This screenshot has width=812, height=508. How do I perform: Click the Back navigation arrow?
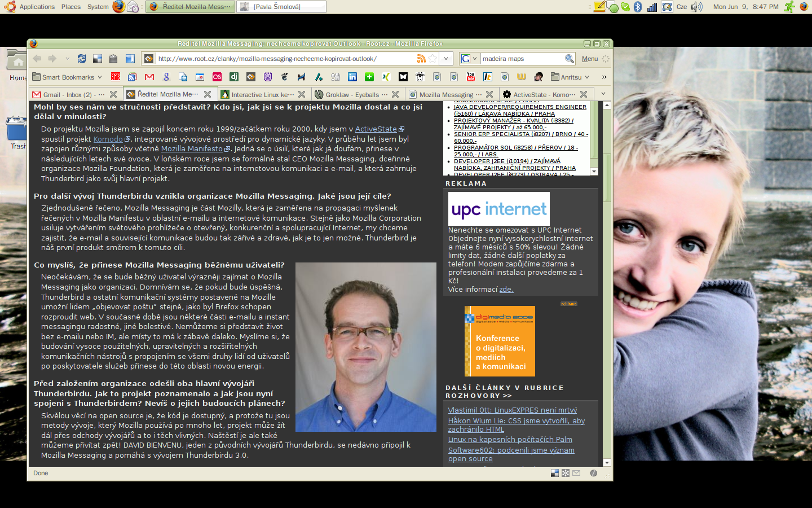click(37, 59)
